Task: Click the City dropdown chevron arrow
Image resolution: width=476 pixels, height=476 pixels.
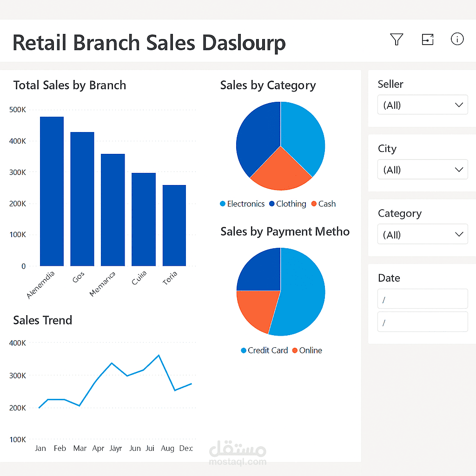Action: point(459,169)
